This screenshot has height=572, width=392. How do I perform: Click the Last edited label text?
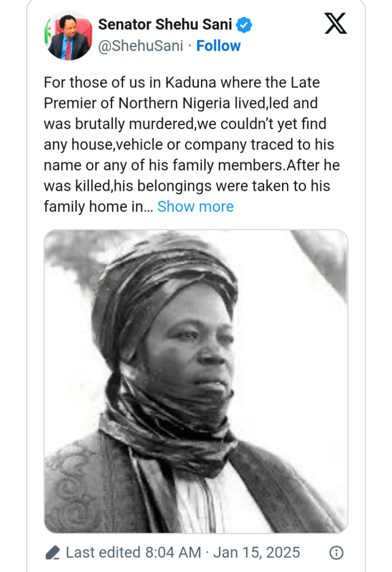pyautogui.click(x=103, y=553)
